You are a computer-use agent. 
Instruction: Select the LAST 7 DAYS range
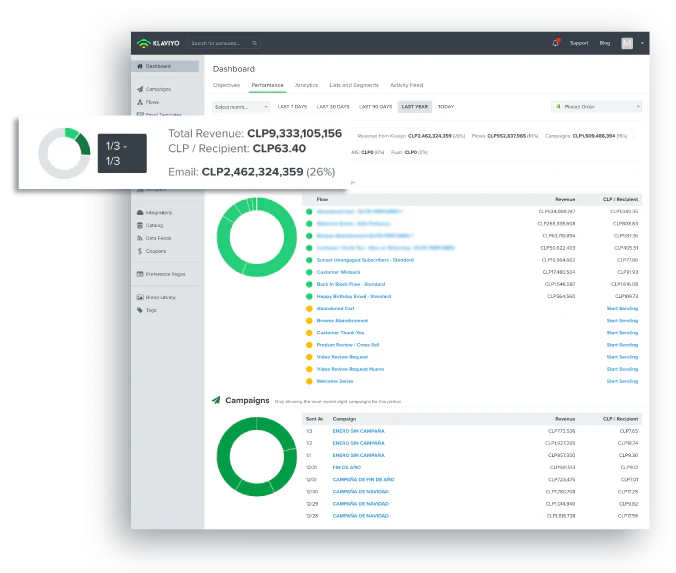[291, 106]
